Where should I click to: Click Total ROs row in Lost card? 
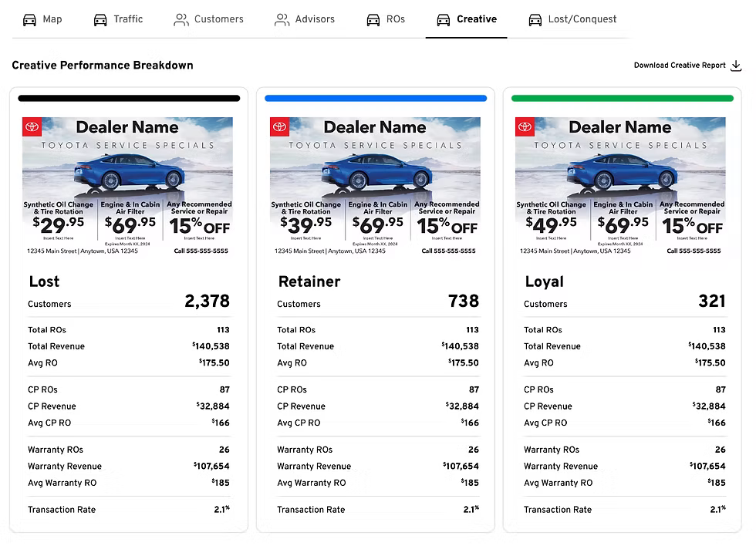(x=129, y=330)
